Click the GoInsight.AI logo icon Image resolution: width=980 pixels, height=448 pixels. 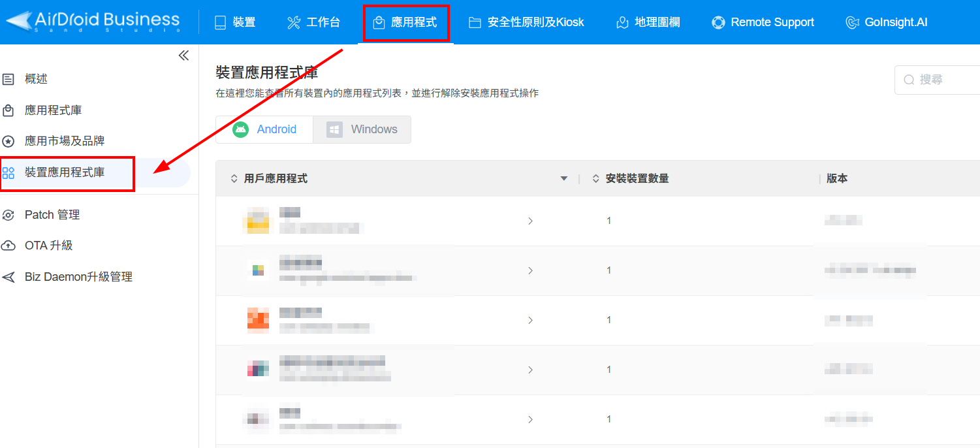pos(852,23)
